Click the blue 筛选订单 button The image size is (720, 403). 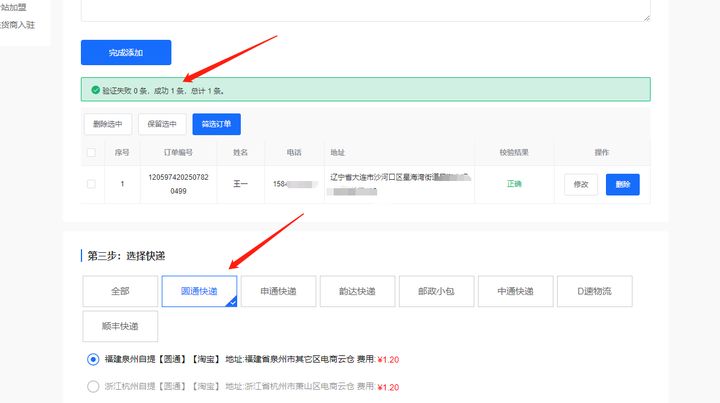click(x=216, y=124)
